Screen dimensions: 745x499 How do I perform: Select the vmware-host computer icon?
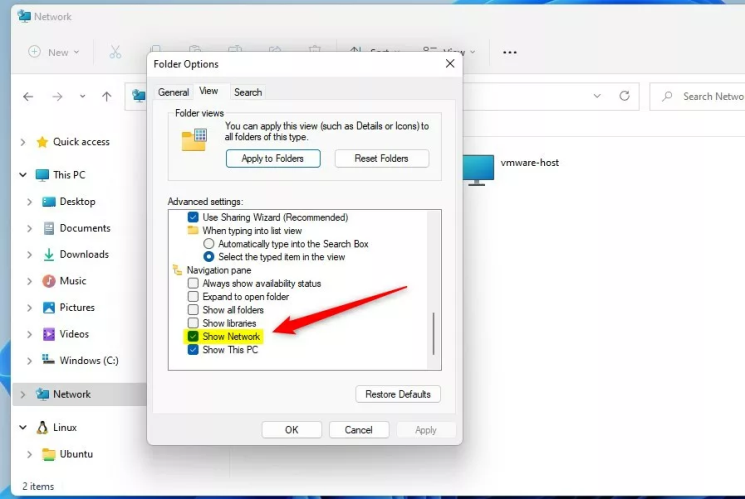coord(478,170)
